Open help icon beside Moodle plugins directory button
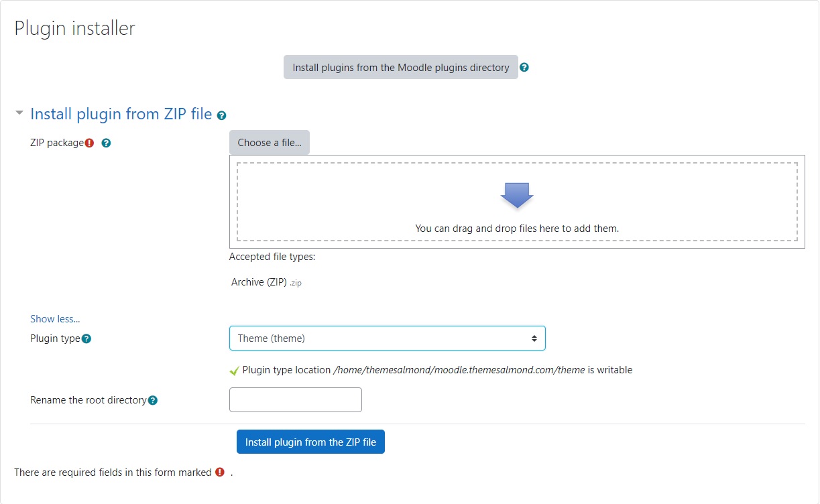This screenshot has height=504, width=820. [x=524, y=68]
